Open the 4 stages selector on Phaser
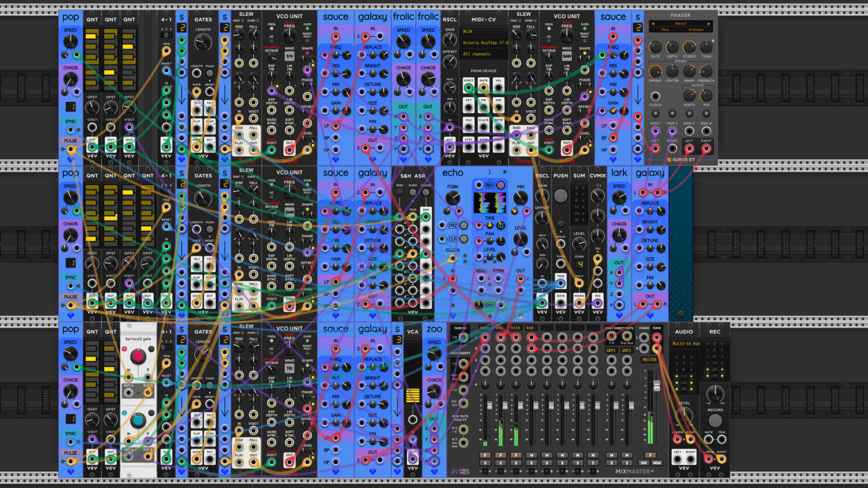The height and width of the screenshot is (488, 868). click(696, 29)
